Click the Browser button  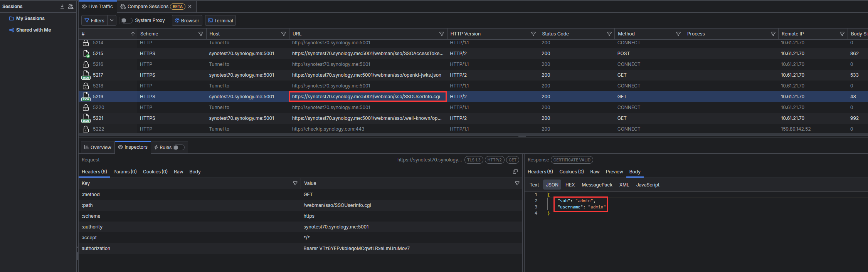(x=187, y=21)
